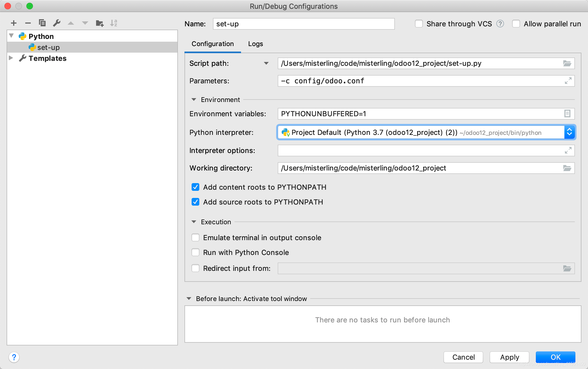This screenshot has width=588, height=369.
Task: Enable the Share through VCS checkbox
Action: (419, 24)
